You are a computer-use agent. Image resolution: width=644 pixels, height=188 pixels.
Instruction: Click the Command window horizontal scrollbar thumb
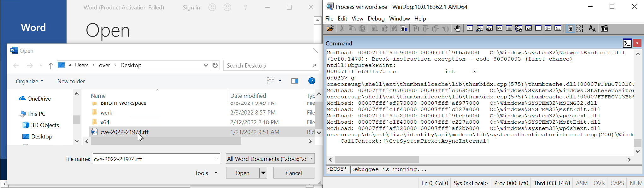point(377,160)
